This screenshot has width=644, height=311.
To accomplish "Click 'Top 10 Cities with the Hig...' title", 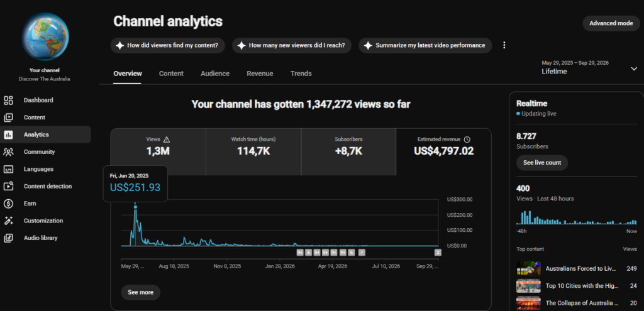I will point(582,286).
